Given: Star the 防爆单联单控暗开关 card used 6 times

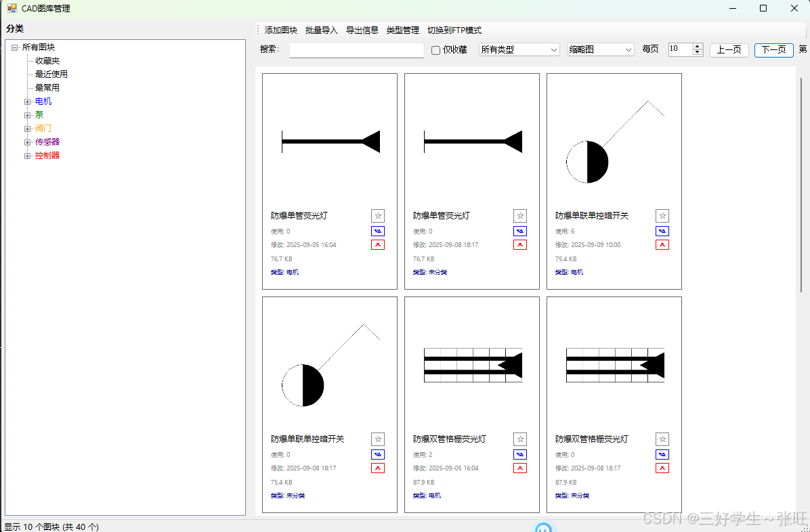Looking at the screenshot, I should click(x=662, y=216).
